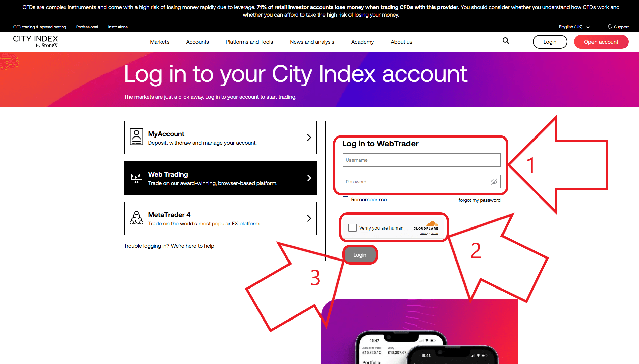Click the Support link in top bar
This screenshot has height=364, width=639.
[x=621, y=27]
